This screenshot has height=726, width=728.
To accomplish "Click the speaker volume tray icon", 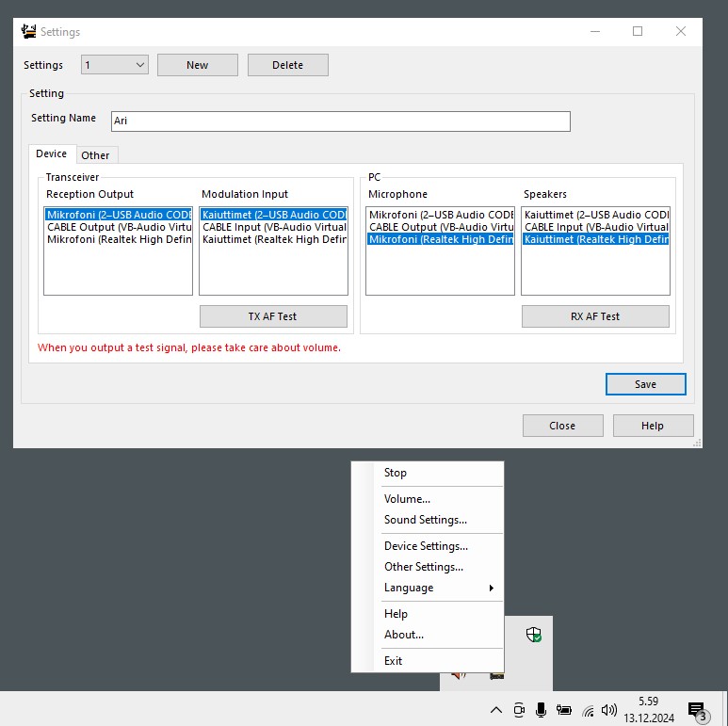I will [608, 710].
